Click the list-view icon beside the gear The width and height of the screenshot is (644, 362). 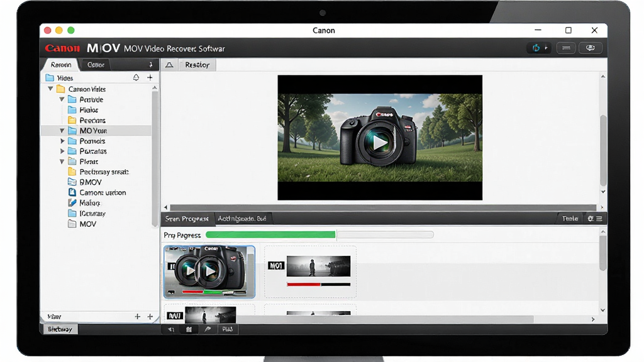[599, 219]
